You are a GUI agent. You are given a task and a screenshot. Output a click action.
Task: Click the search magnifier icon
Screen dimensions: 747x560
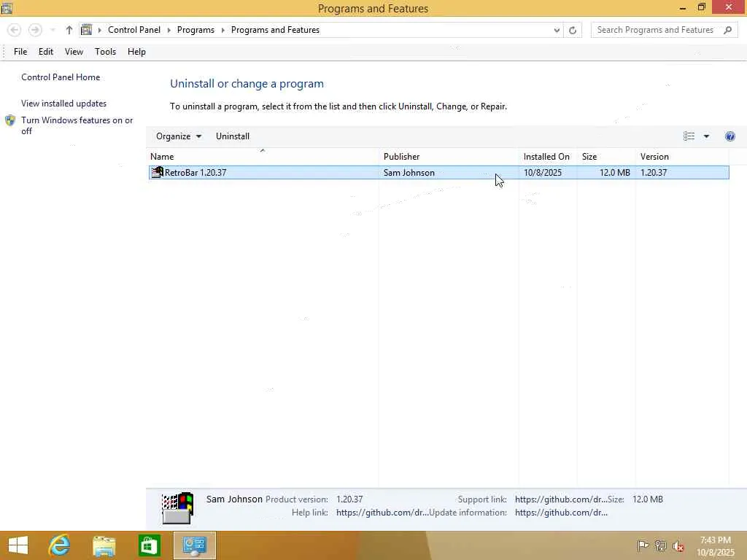click(x=727, y=30)
